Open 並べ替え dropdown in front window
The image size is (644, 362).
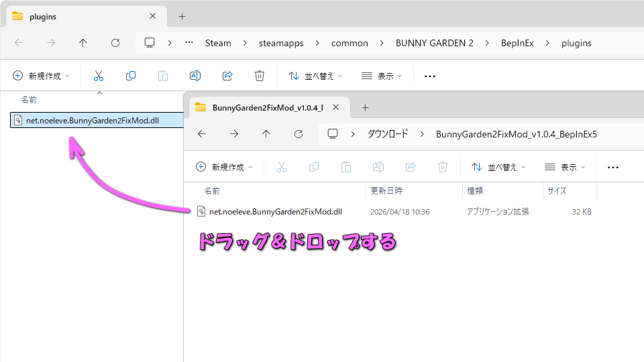pos(498,167)
